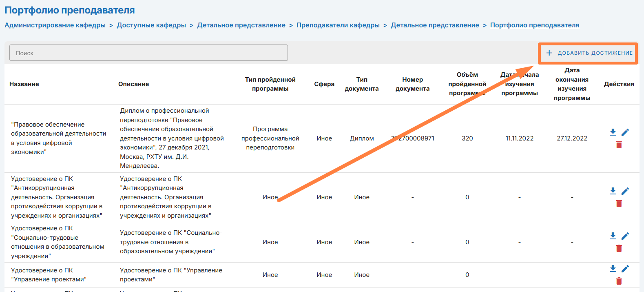Focus the "Поиск" search field
Viewport: 644px width, 292px height.
[x=148, y=53]
